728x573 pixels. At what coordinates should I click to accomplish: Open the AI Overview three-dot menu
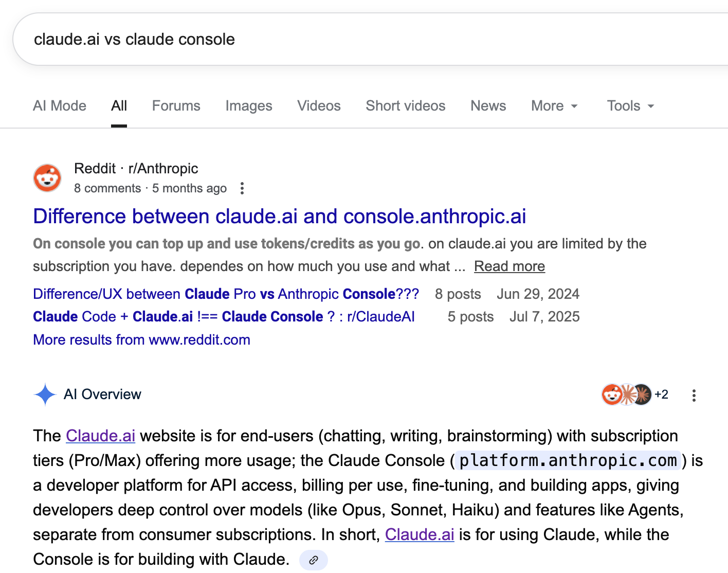(694, 395)
